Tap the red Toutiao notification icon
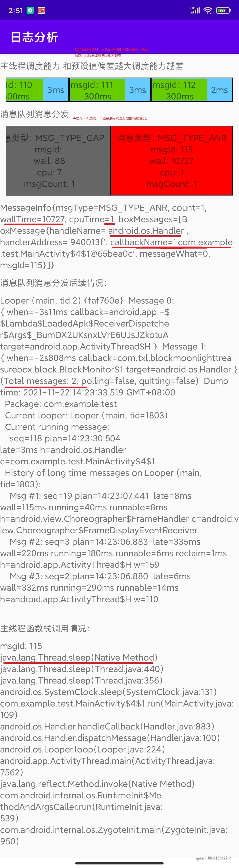The image size is (239, 868). click(41, 10)
